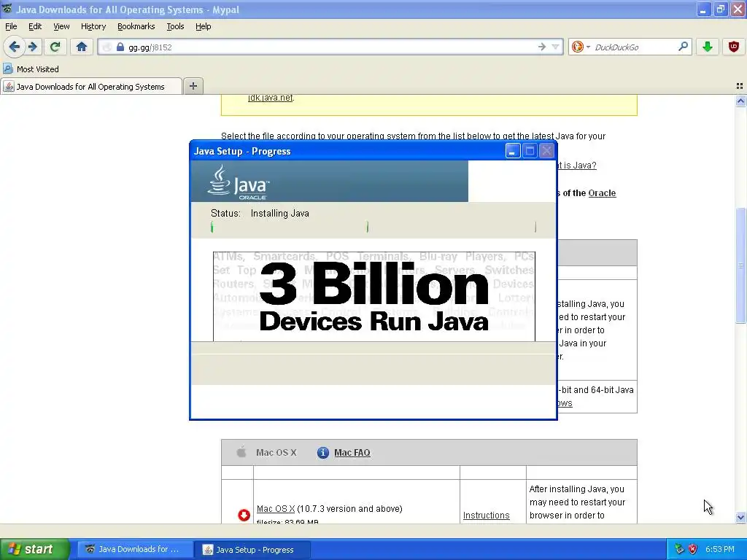Open the Windows Start button
The image size is (747, 560).
(34, 549)
